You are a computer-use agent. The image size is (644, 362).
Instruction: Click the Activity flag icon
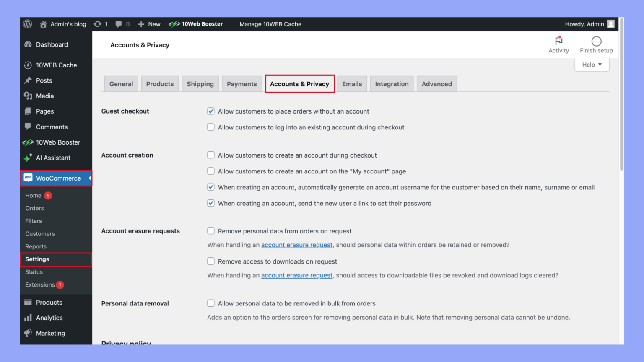click(558, 41)
